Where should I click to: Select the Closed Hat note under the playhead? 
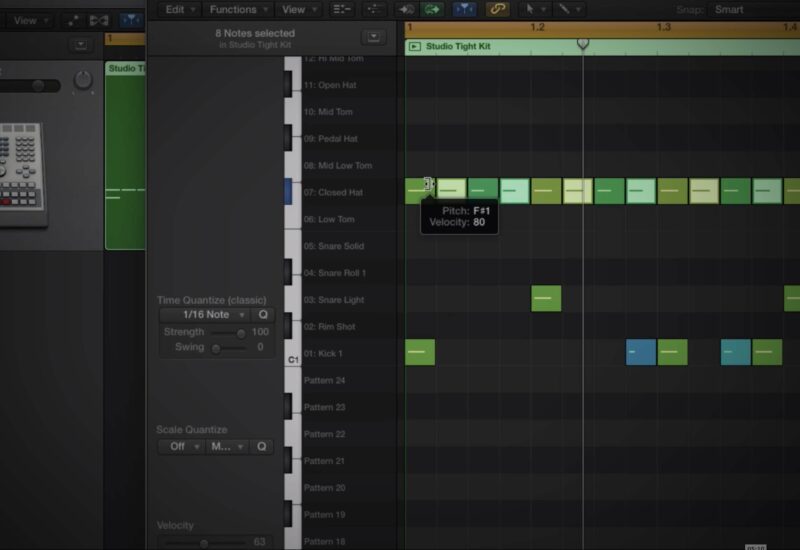pos(578,191)
